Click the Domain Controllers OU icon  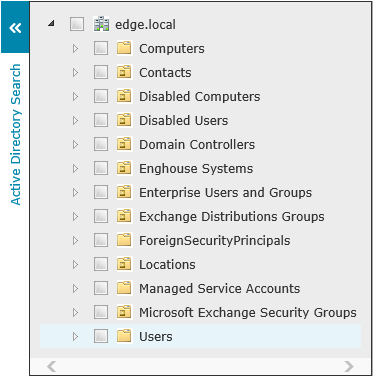pyautogui.click(x=124, y=144)
